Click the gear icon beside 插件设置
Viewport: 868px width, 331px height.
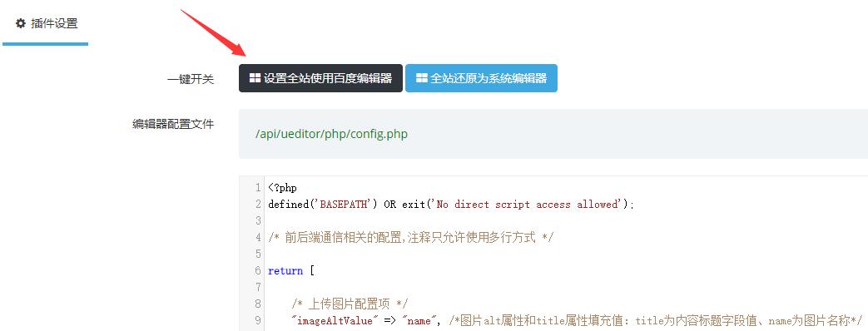(x=21, y=23)
